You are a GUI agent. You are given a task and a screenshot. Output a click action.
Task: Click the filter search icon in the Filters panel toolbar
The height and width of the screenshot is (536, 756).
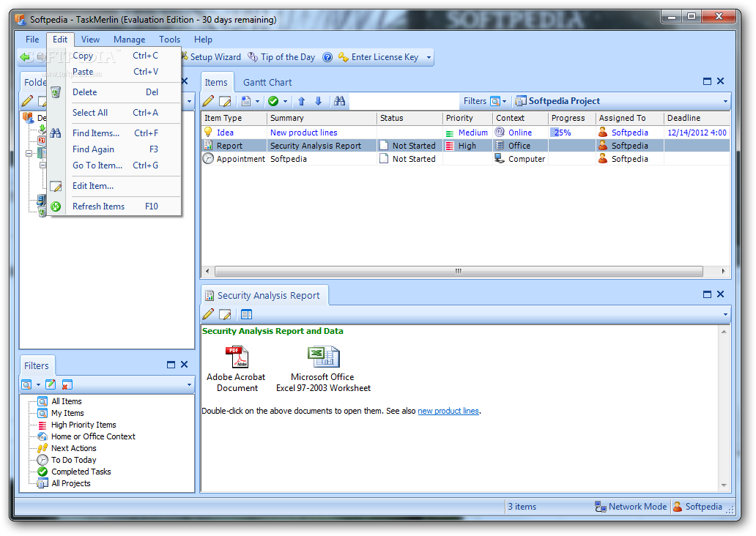tap(26, 384)
